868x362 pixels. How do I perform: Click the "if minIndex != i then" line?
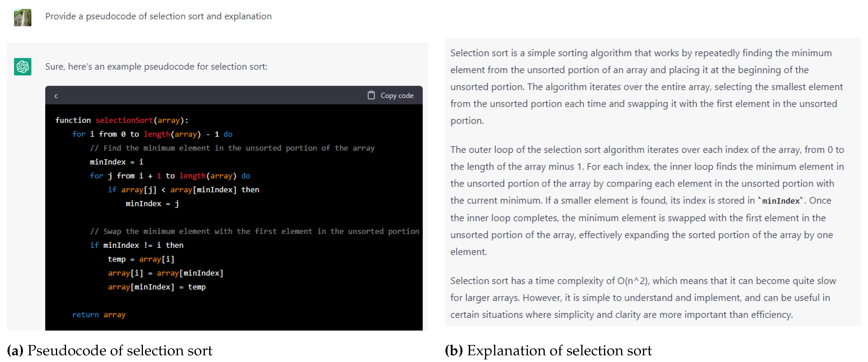click(136, 245)
